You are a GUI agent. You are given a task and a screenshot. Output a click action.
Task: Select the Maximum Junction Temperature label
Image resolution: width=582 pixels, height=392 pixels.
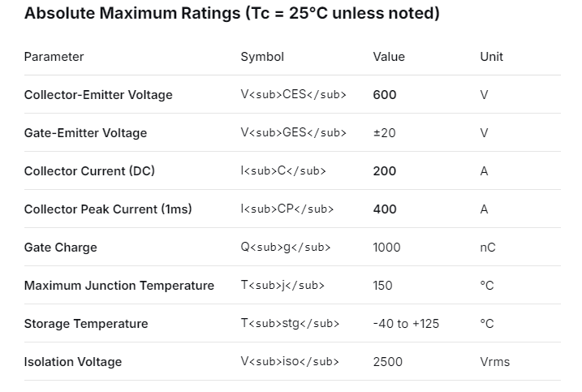click(x=119, y=286)
